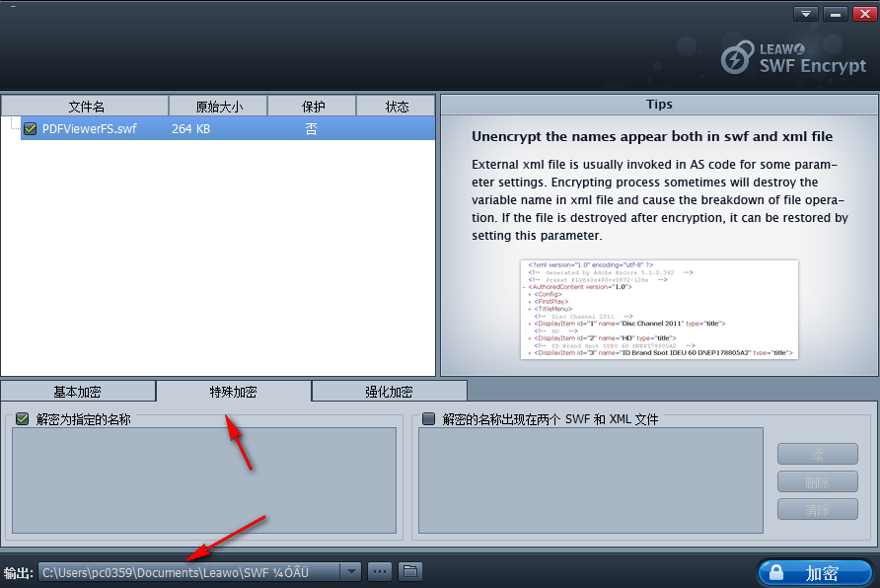Click the Tips heading about unencrypting names
Screen dimensions: 880x588
click(x=652, y=136)
